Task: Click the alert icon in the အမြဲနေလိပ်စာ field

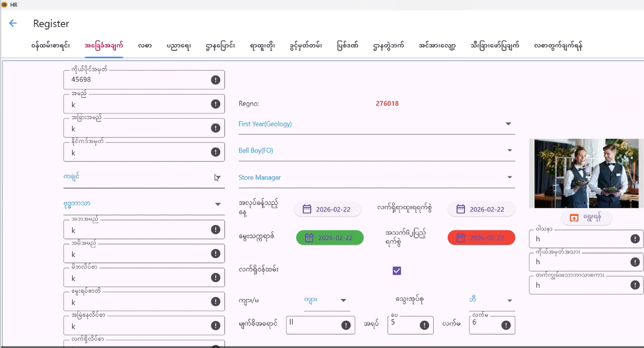Action: [216, 326]
